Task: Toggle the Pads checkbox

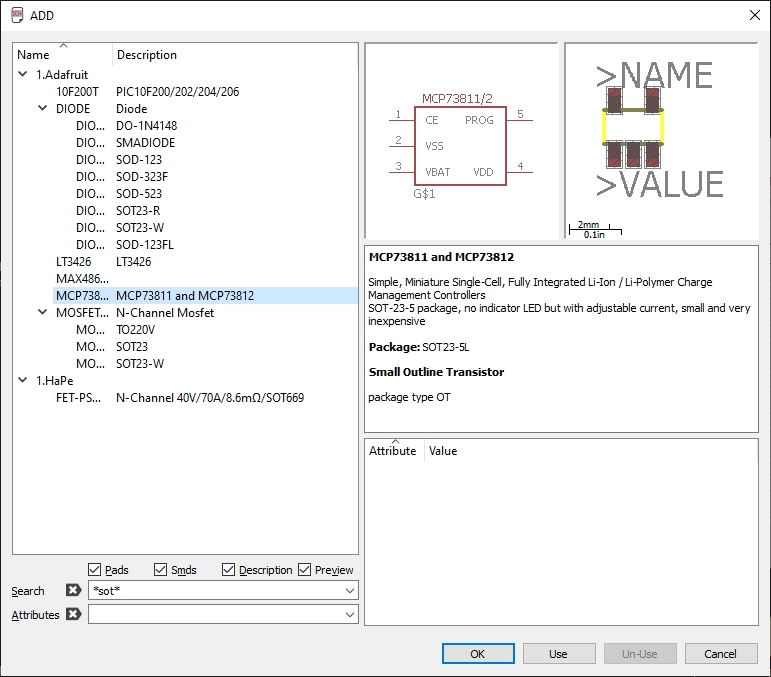Action: click(x=94, y=569)
